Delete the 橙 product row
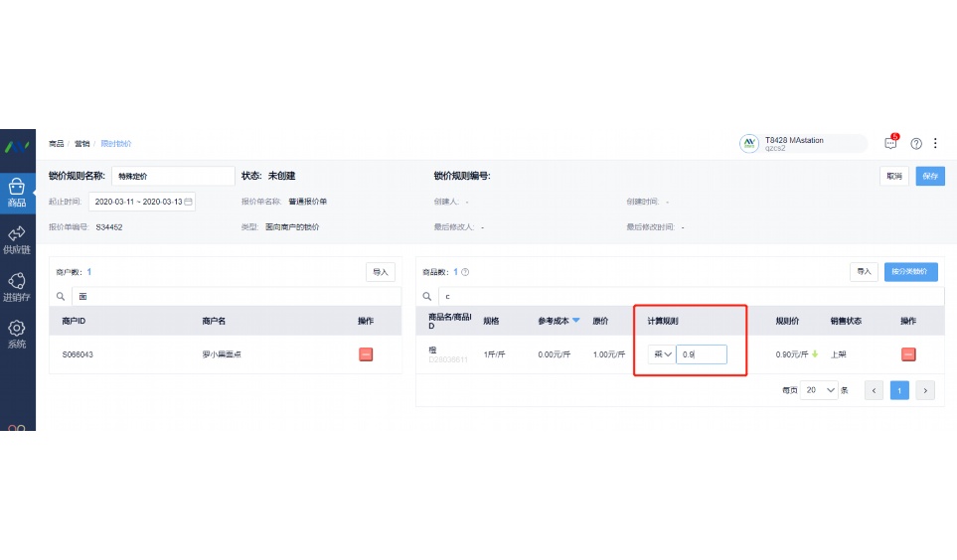The image size is (957, 560). [x=907, y=354]
